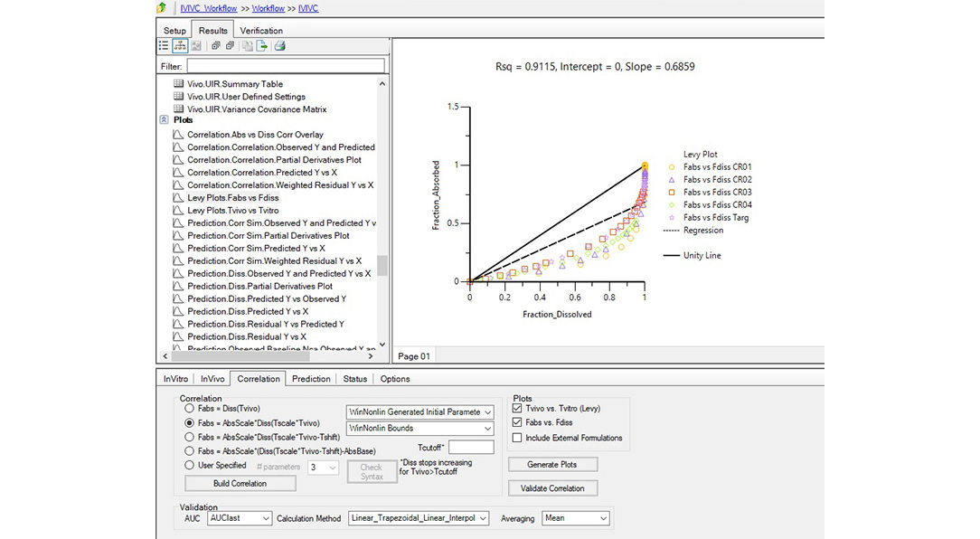Image resolution: width=980 pixels, height=539 pixels.
Task: Select the User Specified correlation radio
Action: pyautogui.click(x=189, y=465)
